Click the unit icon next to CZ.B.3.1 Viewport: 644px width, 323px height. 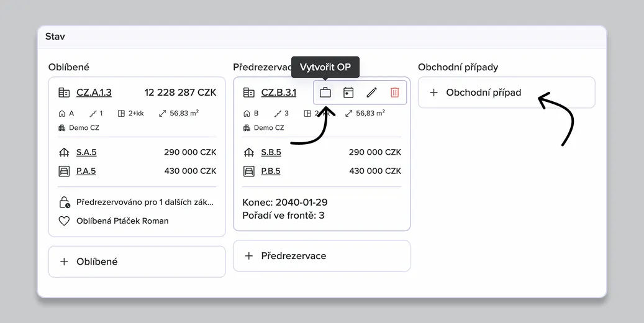coord(249,93)
